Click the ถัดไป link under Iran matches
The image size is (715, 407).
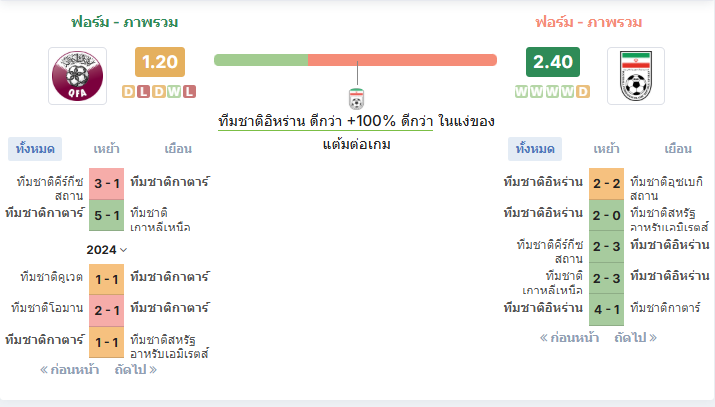[635, 338]
